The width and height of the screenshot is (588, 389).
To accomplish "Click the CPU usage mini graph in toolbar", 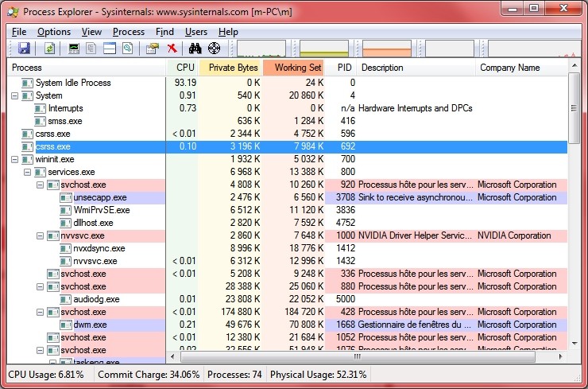I will (261, 49).
